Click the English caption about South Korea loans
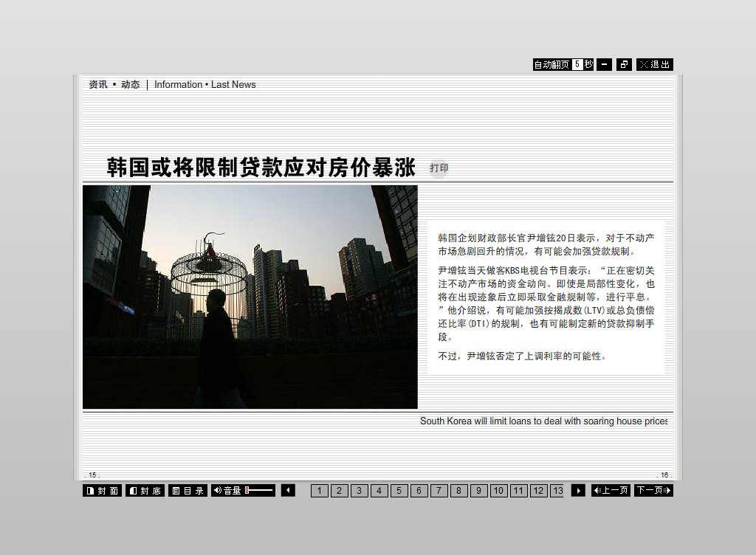Image resolution: width=756 pixels, height=555 pixels. click(544, 421)
